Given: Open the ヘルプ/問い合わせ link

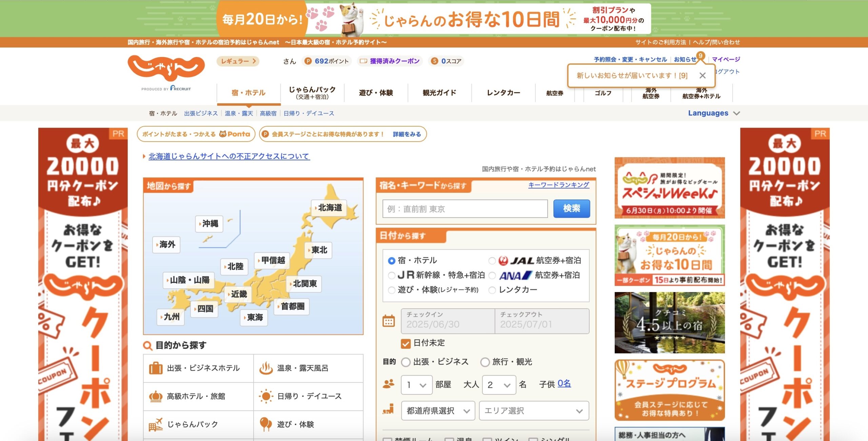Looking at the screenshot, I should [716, 42].
